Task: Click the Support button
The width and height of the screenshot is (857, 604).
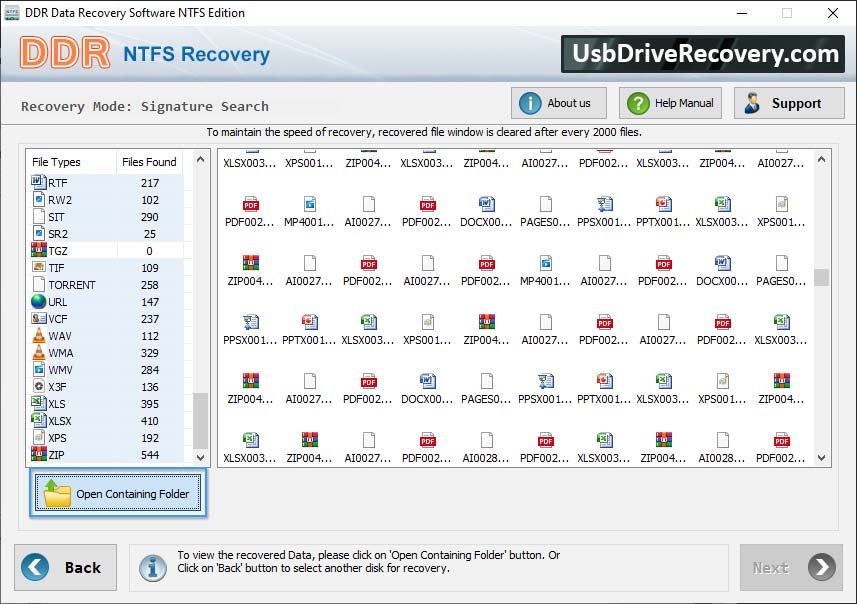Action: pyautogui.click(x=789, y=103)
